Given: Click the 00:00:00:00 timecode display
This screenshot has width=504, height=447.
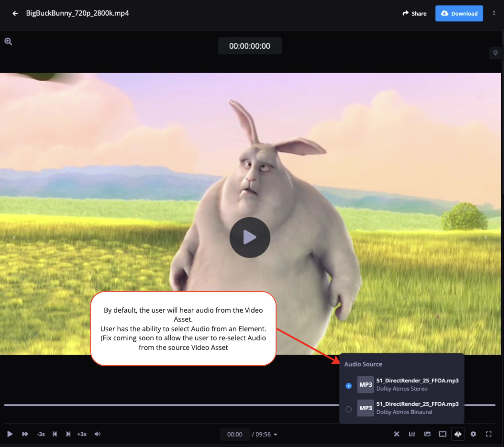Looking at the screenshot, I should [x=250, y=46].
